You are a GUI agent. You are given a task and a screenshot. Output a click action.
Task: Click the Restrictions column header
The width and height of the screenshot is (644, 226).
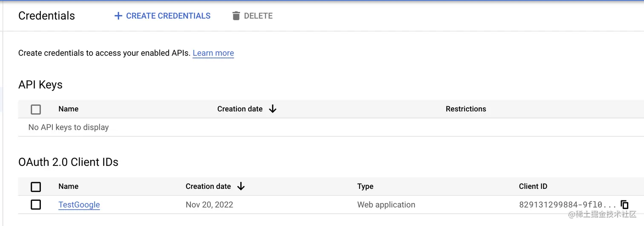pos(466,109)
